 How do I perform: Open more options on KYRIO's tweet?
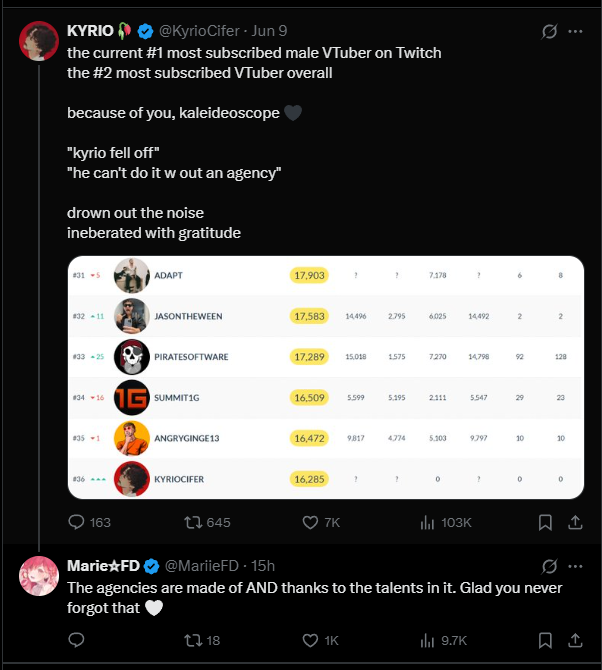(x=575, y=32)
